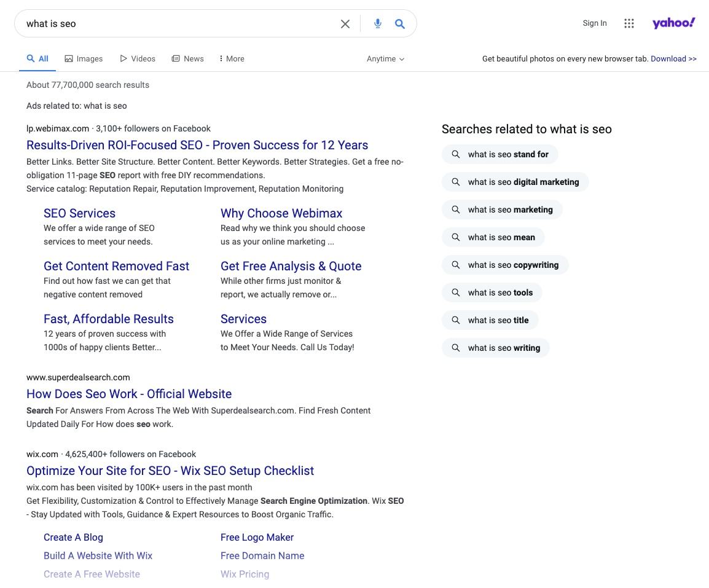Choose related search "what is seo tools"

492,292
